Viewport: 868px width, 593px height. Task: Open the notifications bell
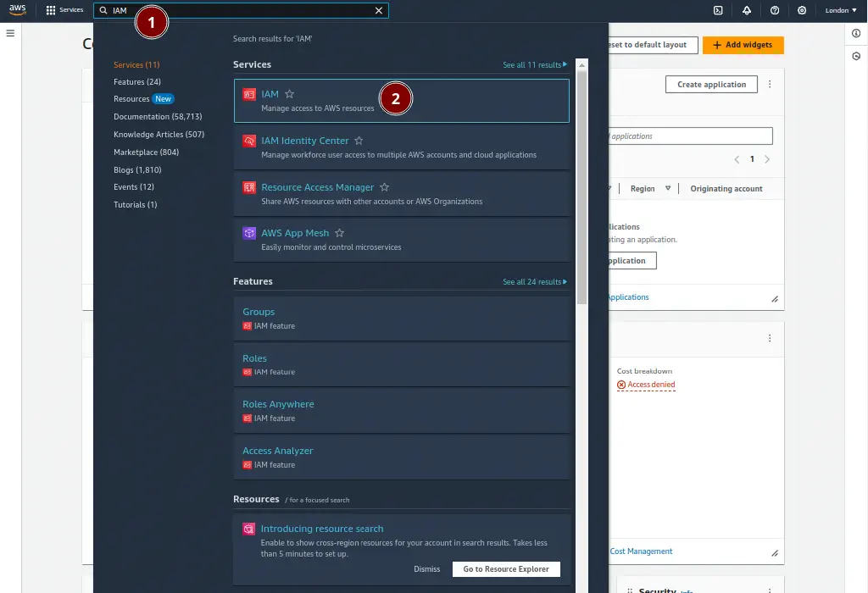(747, 10)
